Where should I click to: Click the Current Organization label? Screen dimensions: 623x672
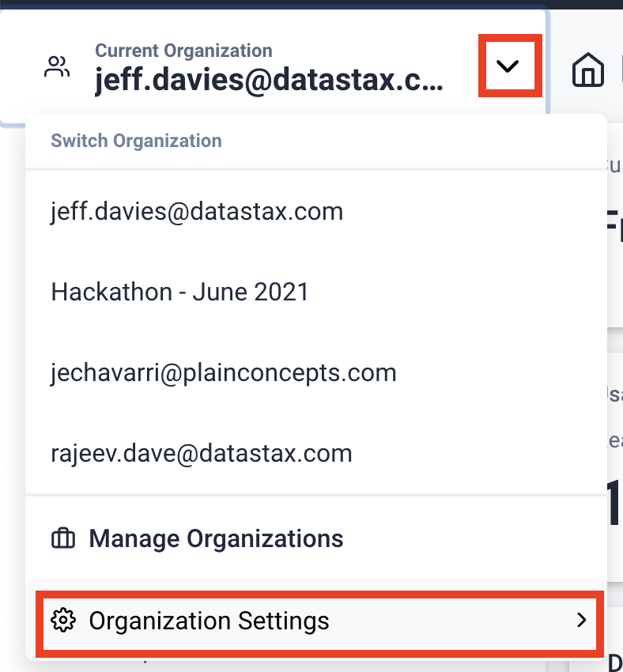tap(183, 51)
